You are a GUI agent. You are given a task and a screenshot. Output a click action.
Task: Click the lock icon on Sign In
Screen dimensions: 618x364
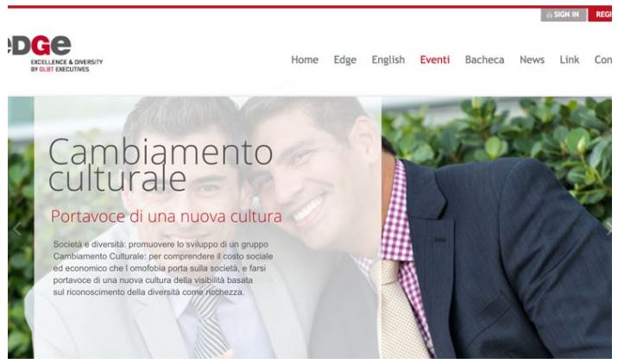pos(550,15)
